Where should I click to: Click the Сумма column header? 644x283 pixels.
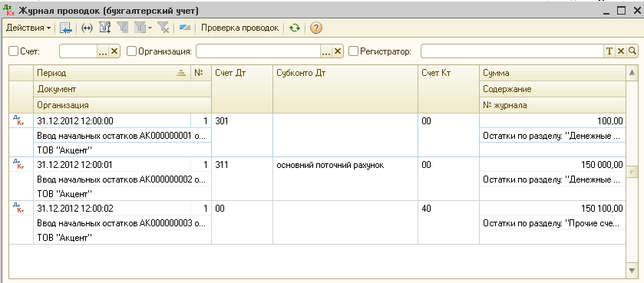point(553,73)
